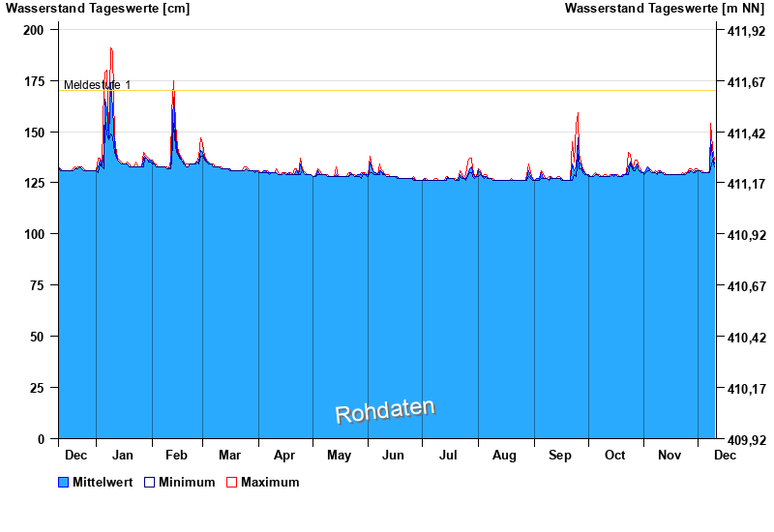Viewport: 774px width, 532px height.
Task: Pick the Nov month axis label
Action: click(x=670, y=456)
